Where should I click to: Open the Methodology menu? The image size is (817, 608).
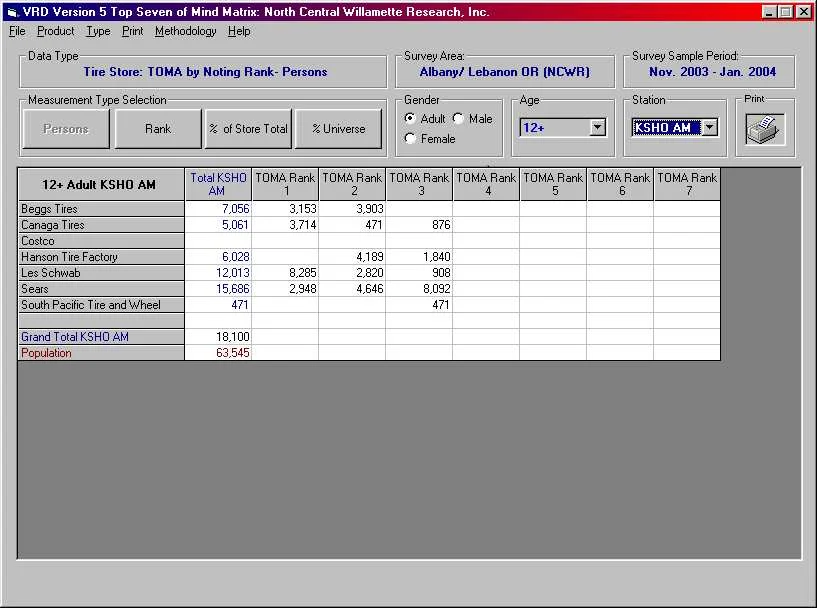pos(185,31)
